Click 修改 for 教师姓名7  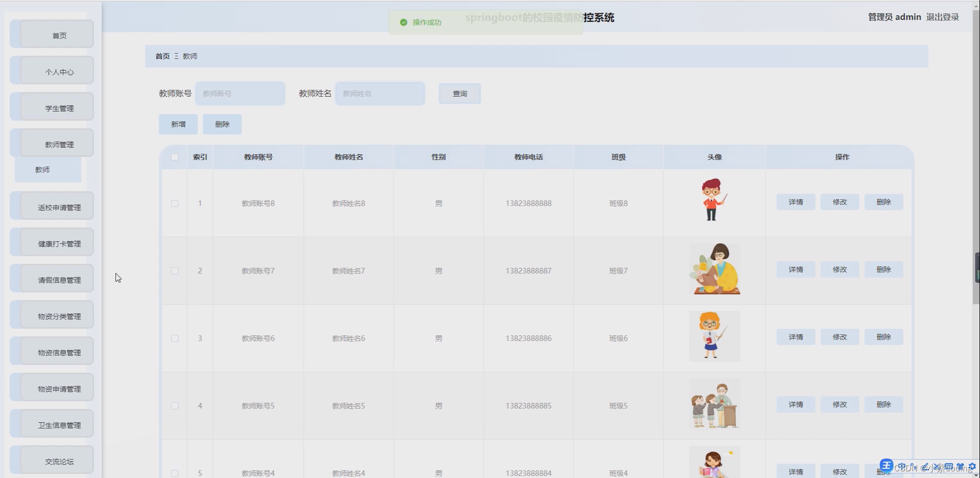840,269
